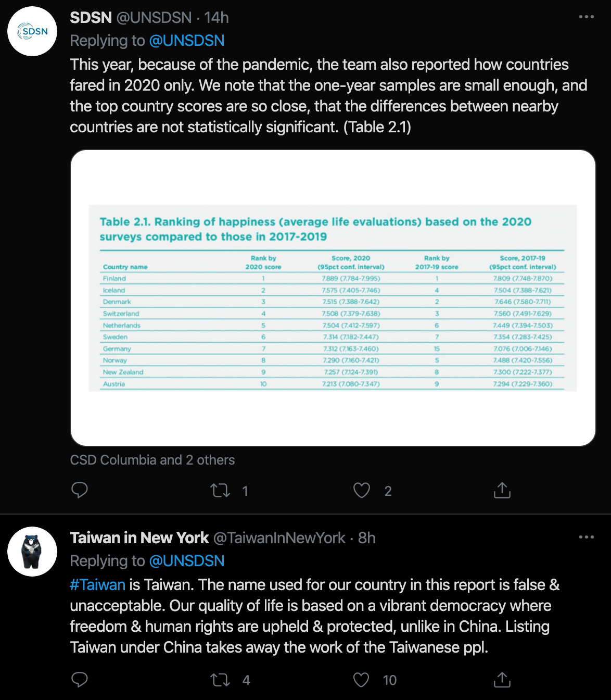611x700 pixels.
Task: Share the SDSN tweet
Action: click(x=502, y=490)
